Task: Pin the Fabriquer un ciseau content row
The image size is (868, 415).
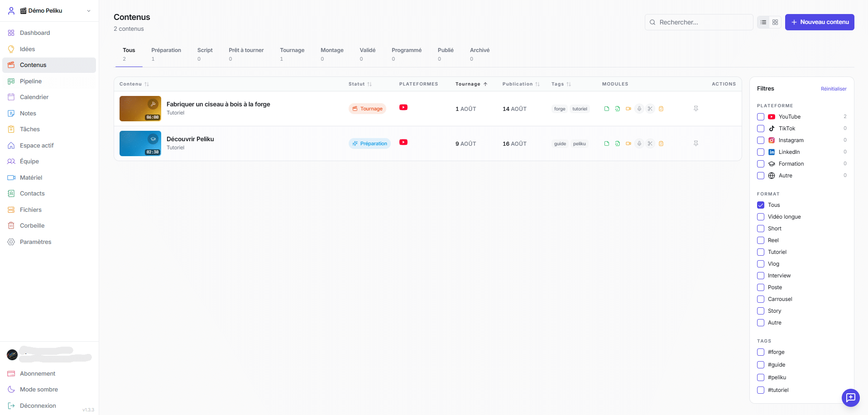Action: [x=696, y=109]
